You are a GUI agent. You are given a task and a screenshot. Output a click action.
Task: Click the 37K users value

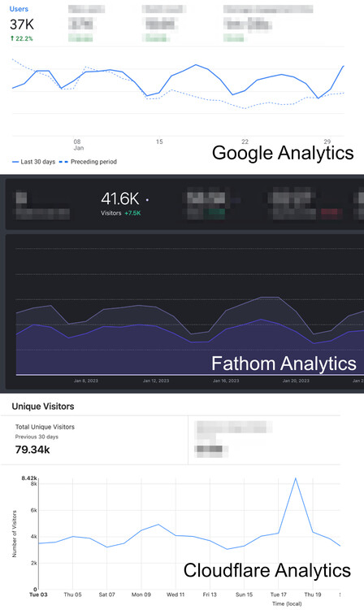[x=22, y=24]
